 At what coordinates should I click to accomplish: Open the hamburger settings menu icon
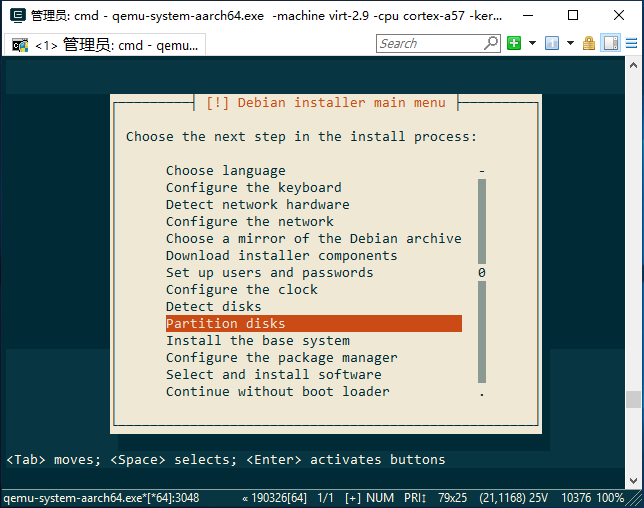pos(632,43)
